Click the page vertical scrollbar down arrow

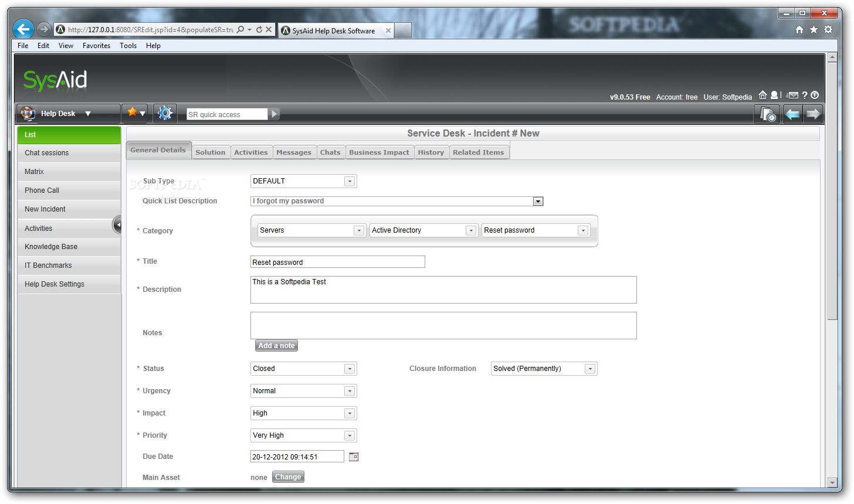pos(832,483)
